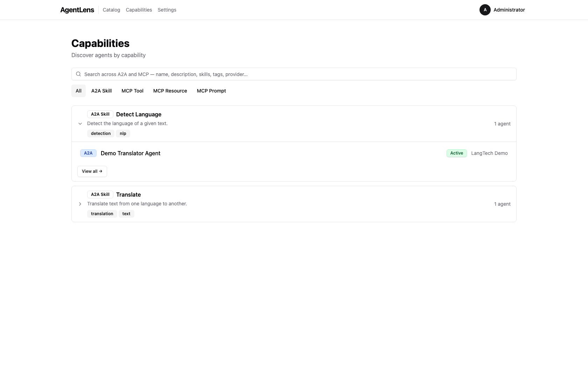This screenshot has width=588, height=368.
Task: Click inside the capability search field
Action: coord(245,74)
